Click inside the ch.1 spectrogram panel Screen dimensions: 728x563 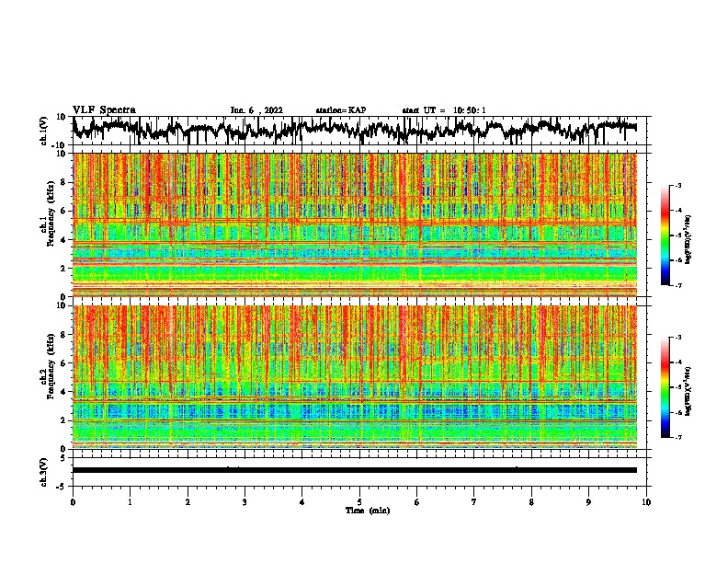click(x=355, y=224)
